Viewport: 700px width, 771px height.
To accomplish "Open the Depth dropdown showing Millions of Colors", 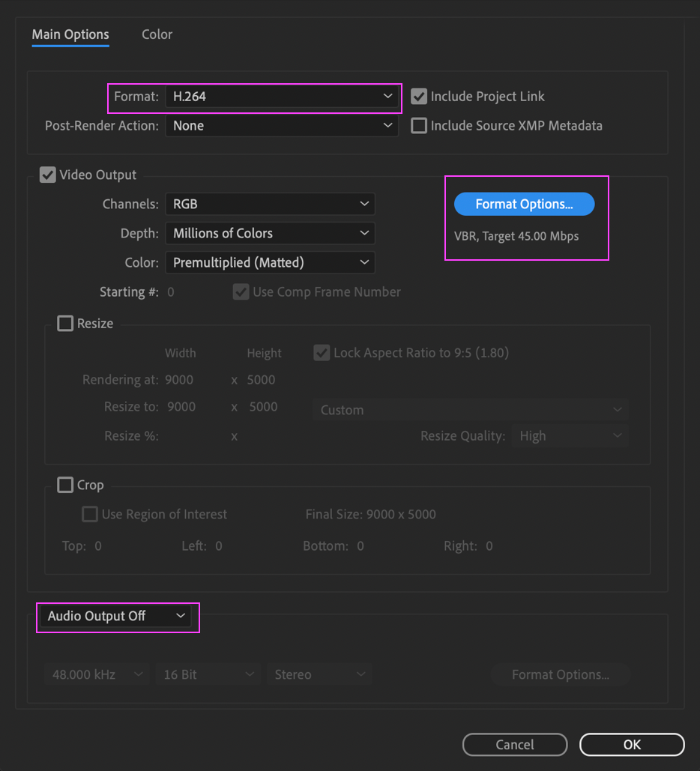I will tap(270, 233).
